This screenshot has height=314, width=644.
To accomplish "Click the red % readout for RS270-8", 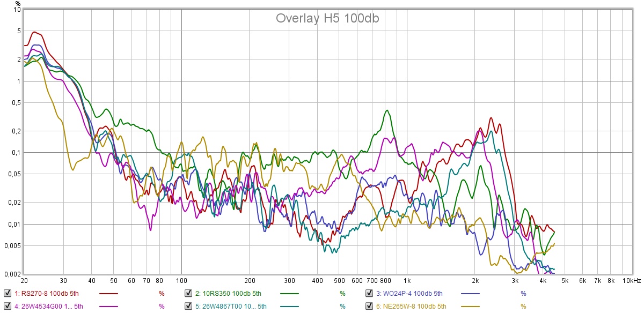I will pos(162,294).
